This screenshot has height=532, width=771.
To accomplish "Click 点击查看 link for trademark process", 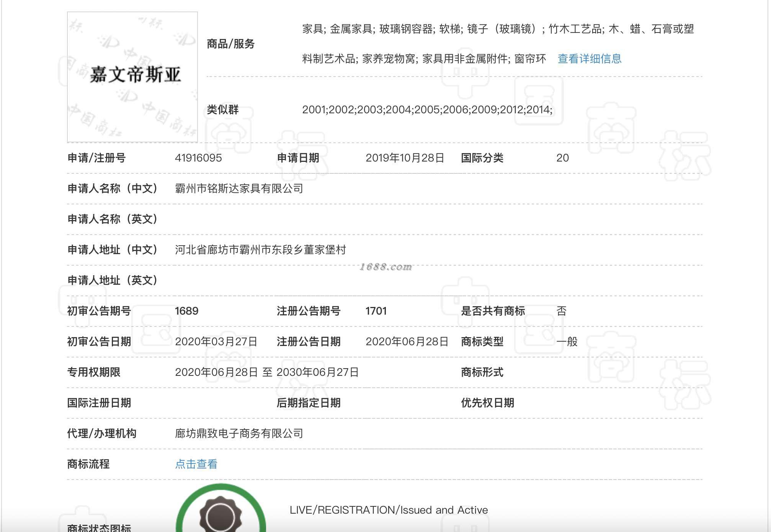I will 196,464.
